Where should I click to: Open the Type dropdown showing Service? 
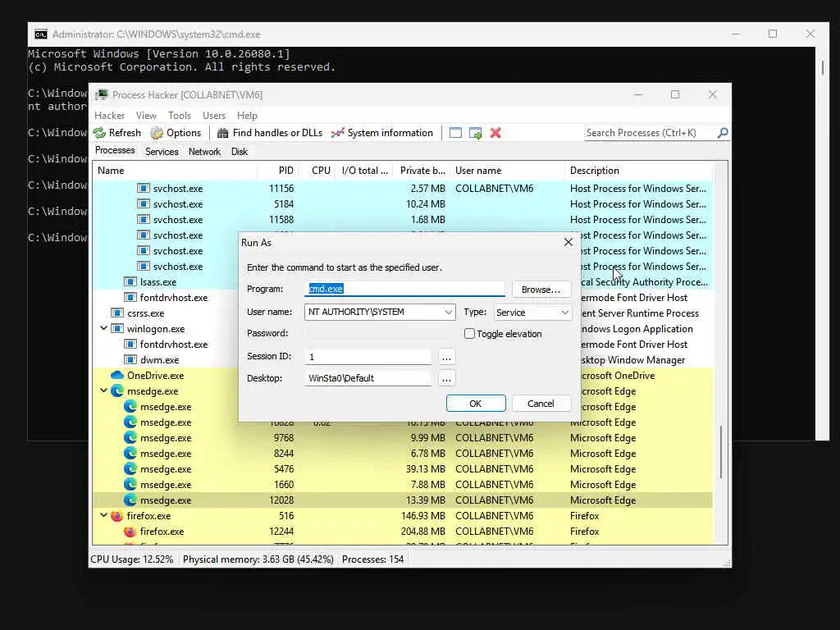pos(564,313)
